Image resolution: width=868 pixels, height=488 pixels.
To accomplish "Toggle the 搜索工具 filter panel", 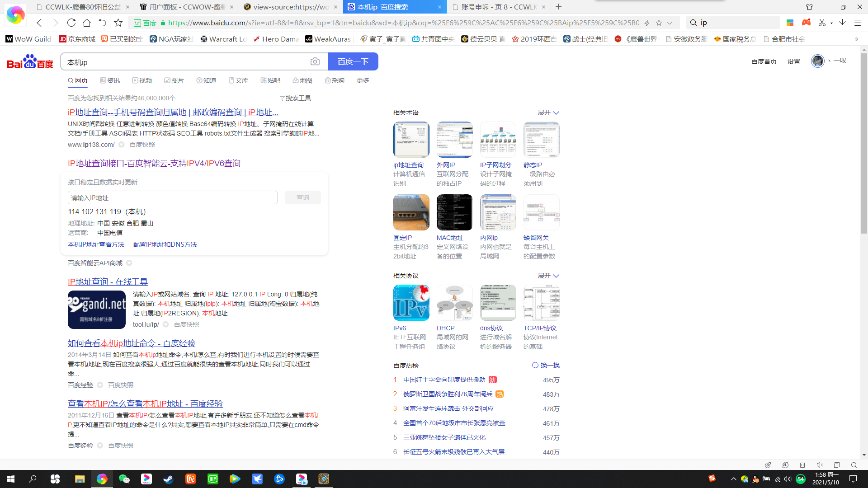I will 296,98.
